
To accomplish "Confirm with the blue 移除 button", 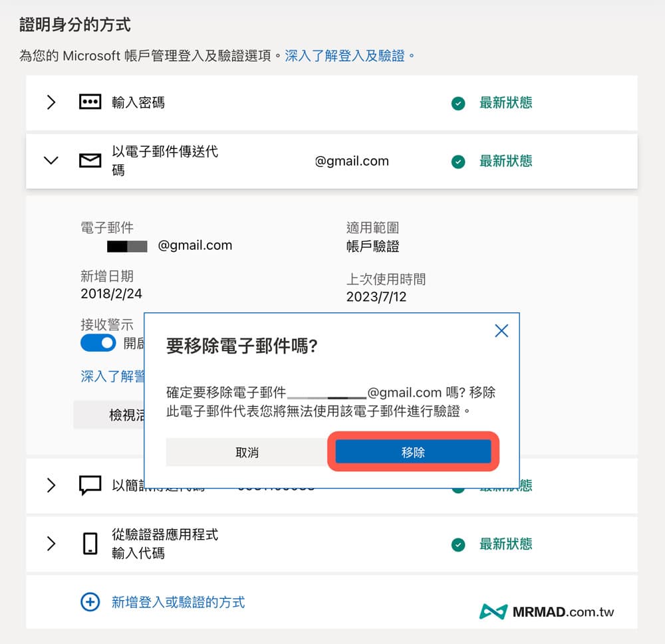I will [x=413, y=452].
